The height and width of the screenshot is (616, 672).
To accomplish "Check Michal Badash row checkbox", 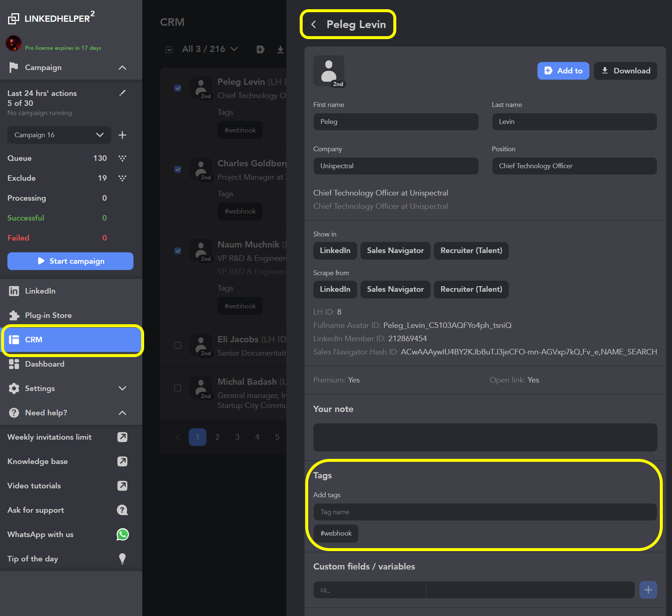I will point(178,388).
